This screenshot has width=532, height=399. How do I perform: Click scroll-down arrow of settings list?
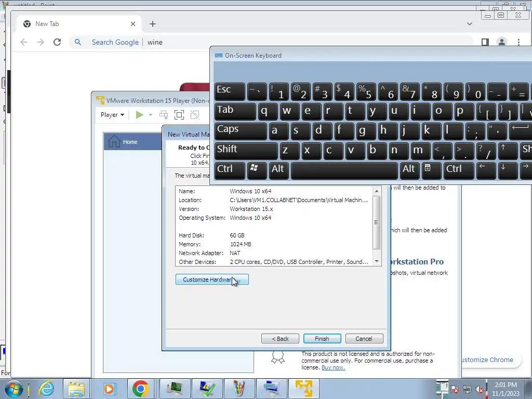tap(377, 261)
